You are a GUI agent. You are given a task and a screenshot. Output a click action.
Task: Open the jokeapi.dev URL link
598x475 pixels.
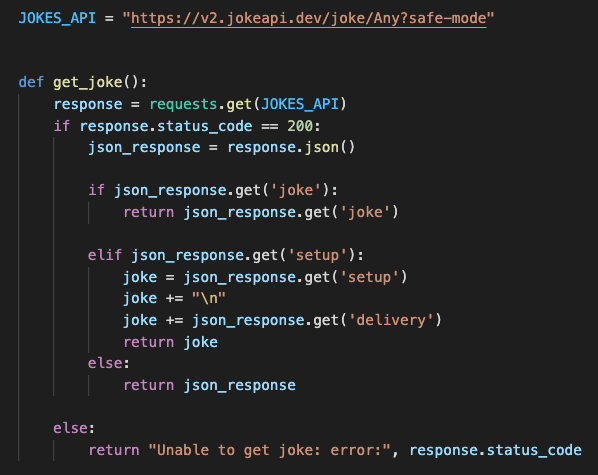pos(309,18)
